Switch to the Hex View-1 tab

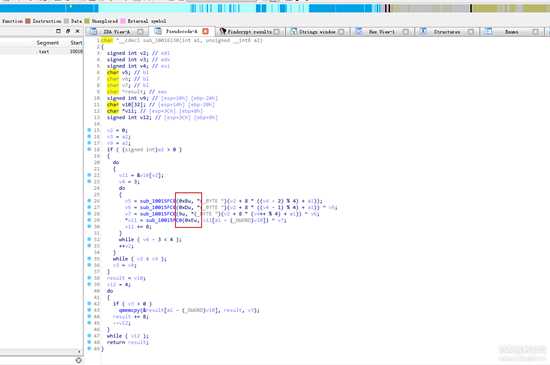381,32
